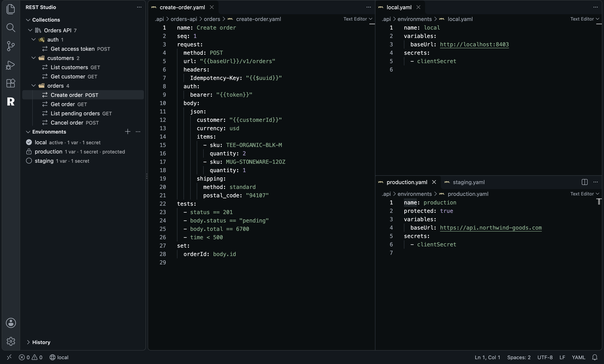604x364 pixels.
Task: Add a new environment with plus icon
Action: 128,132
